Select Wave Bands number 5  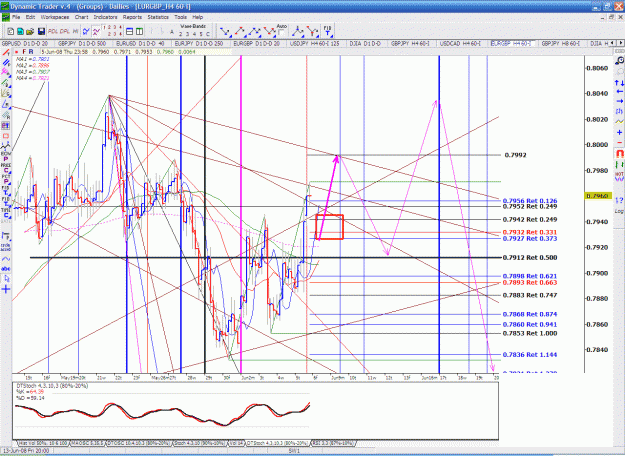point(200,34)
